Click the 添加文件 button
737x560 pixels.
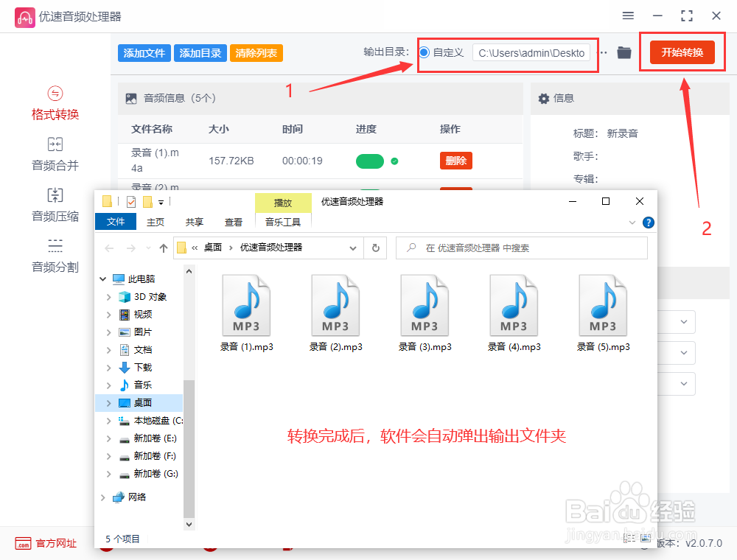(144, 53)
